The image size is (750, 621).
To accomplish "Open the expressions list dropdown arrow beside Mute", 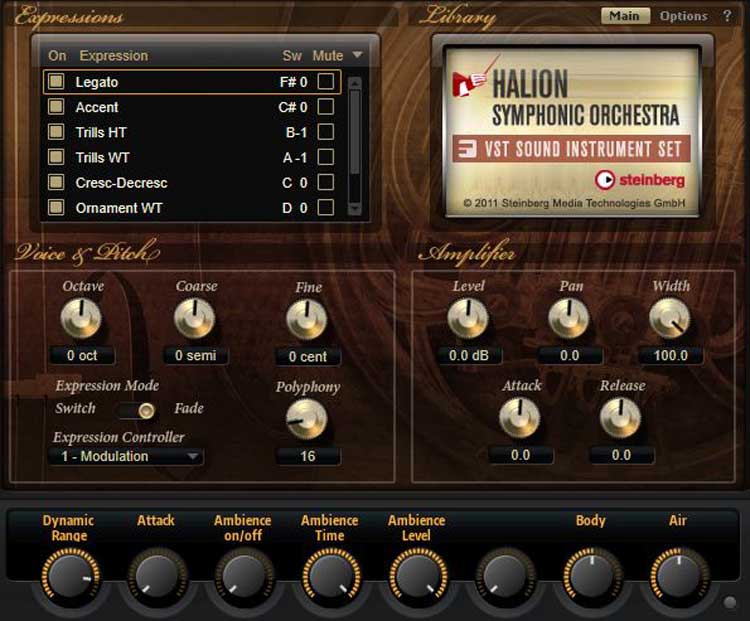I will [357, 55].
